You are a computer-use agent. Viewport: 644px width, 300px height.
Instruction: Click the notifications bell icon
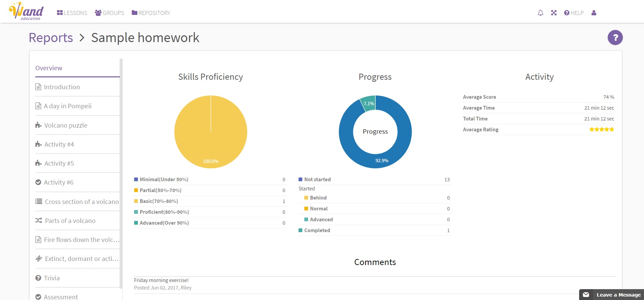click(x=540, y=13)
